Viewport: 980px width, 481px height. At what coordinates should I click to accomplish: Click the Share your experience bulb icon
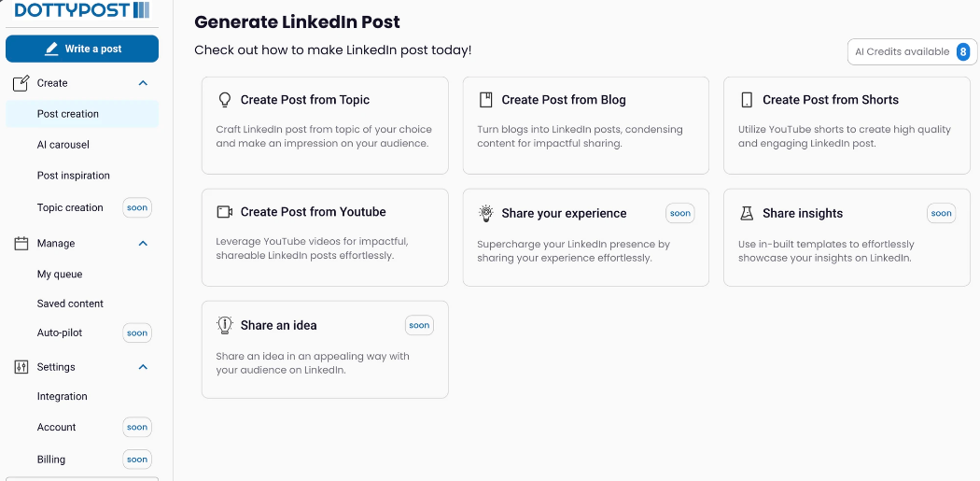485,213
